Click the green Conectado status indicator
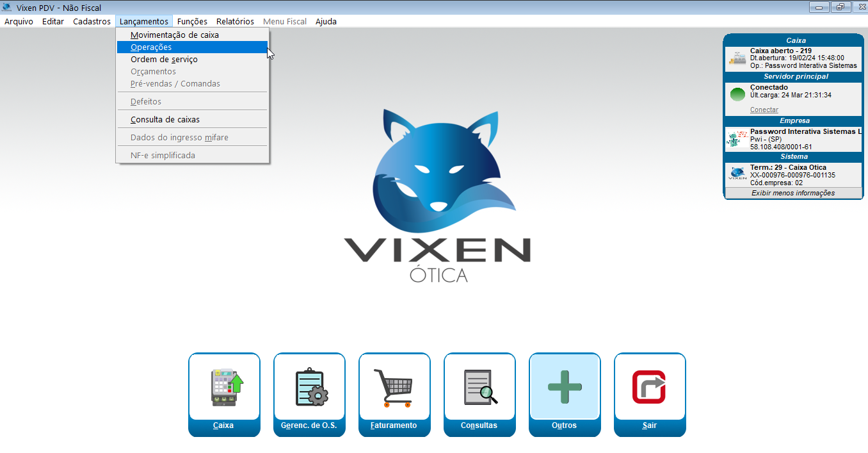 (x=738, y=94)
